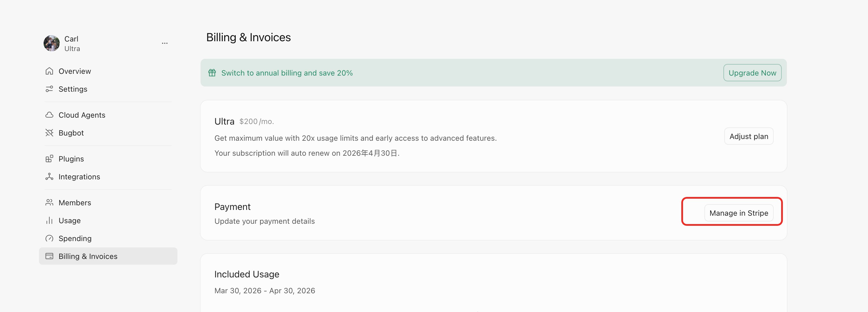
Task: Click the Adjust plan button
Action: coord(749,136)
